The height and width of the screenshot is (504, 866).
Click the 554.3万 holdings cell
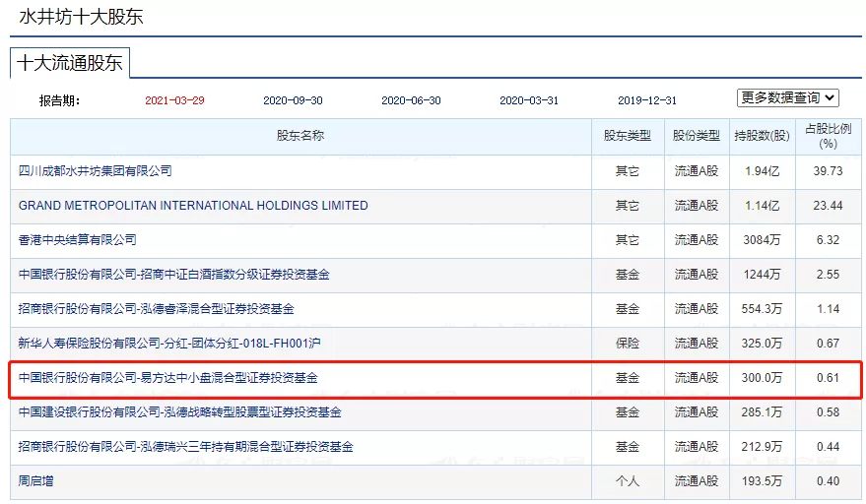tap(763, 308)
